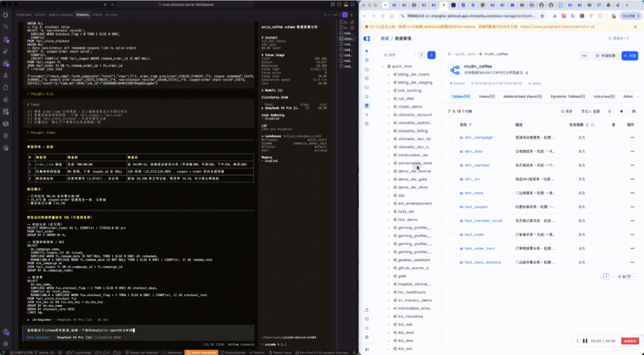This screenshot has height=355, width=644.
Task: Open the home icon in ClickZetta sidebar
Action: [367, 69]
